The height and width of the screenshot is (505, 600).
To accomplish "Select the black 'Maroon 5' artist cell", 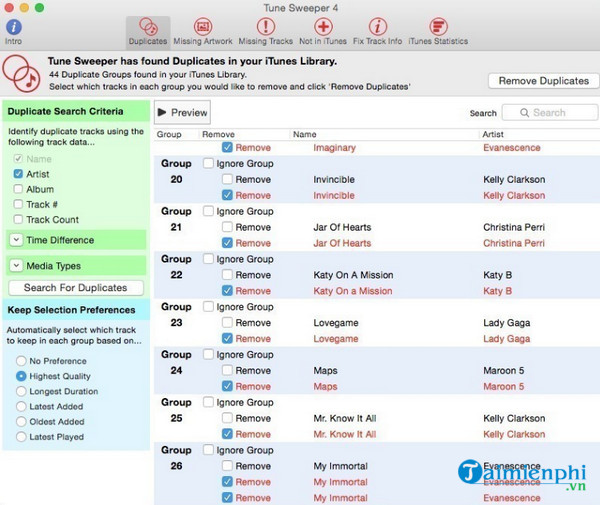I will [504, 371].
